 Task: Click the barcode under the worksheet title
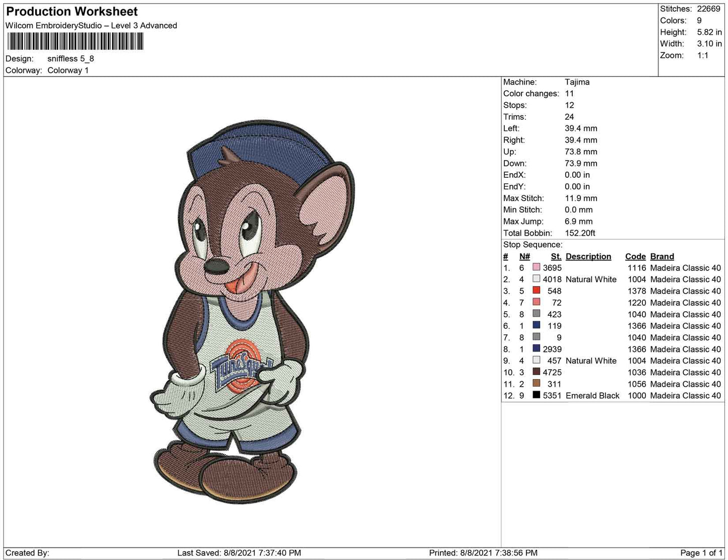[x=75, y=41]
